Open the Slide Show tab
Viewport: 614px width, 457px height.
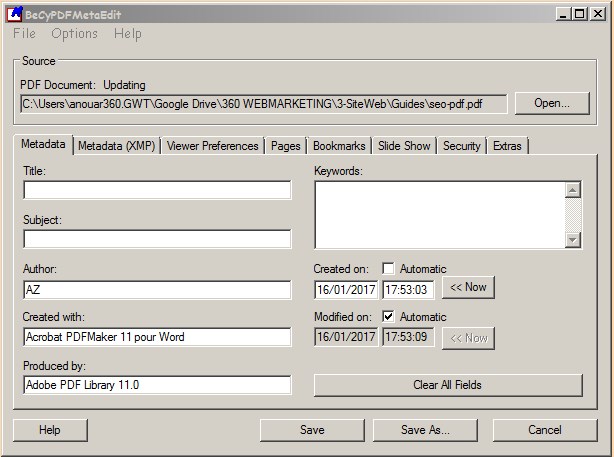tap(404, 146)
